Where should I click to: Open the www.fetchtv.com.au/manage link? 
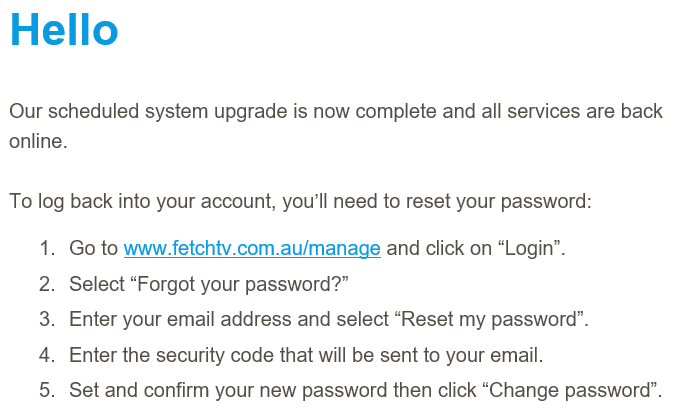coord(252,248)
